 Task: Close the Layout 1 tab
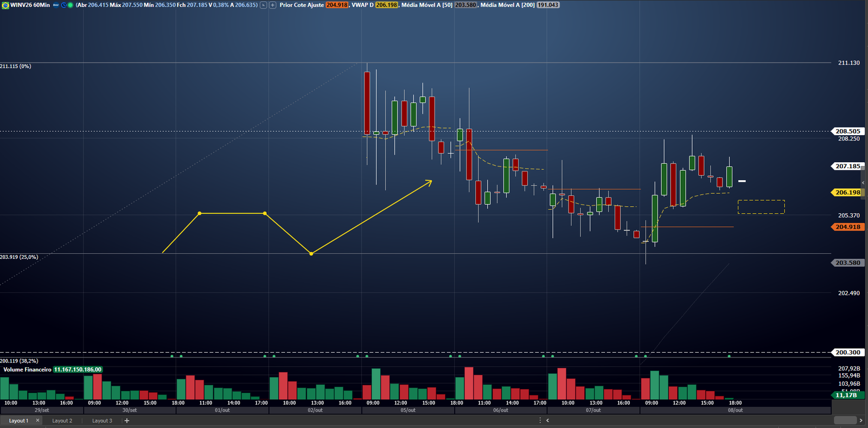click(x=37, y=420)
